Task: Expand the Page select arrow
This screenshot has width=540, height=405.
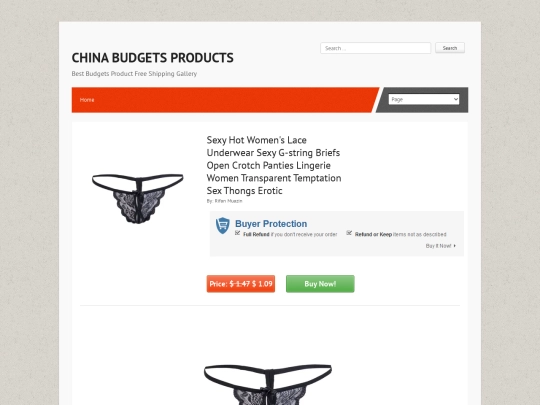Action: (x=456, y=100)
